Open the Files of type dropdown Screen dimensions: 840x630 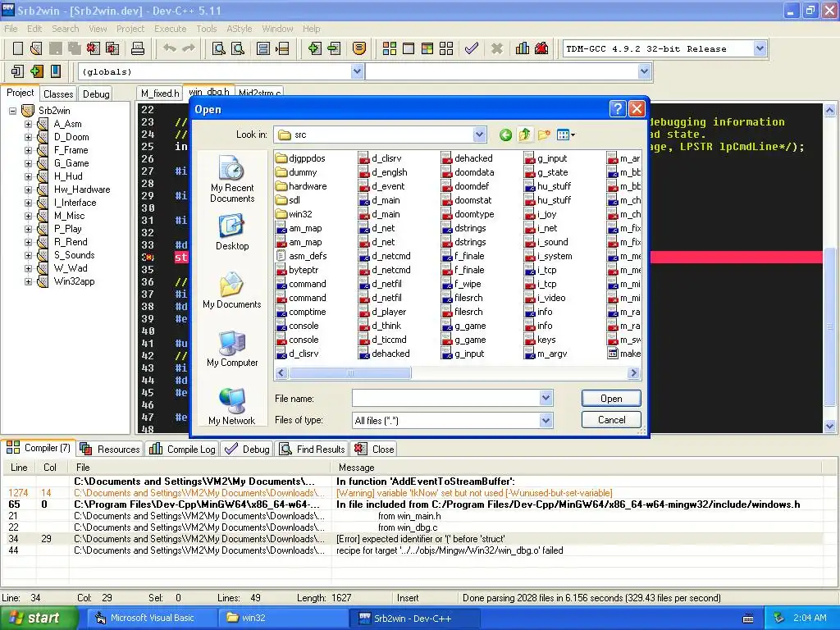click(546, 421)
